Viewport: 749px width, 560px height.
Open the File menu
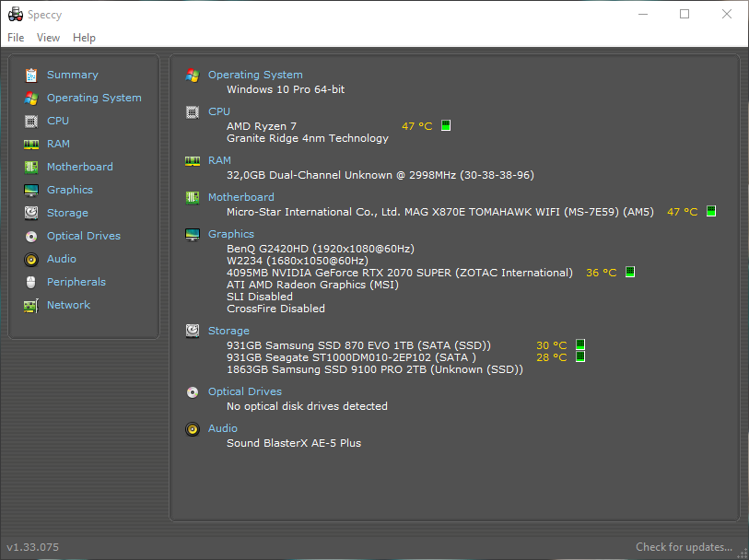coord(16,38)
